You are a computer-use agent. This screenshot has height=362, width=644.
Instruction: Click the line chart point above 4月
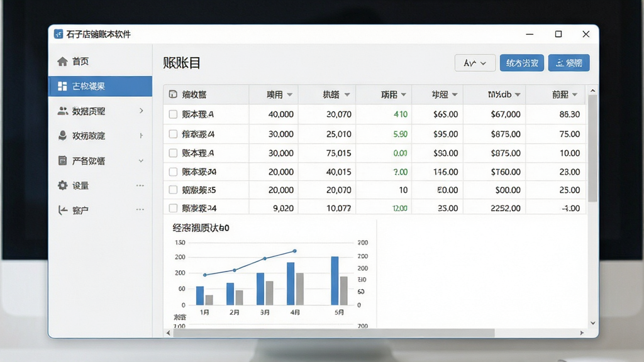click(294, 251)
